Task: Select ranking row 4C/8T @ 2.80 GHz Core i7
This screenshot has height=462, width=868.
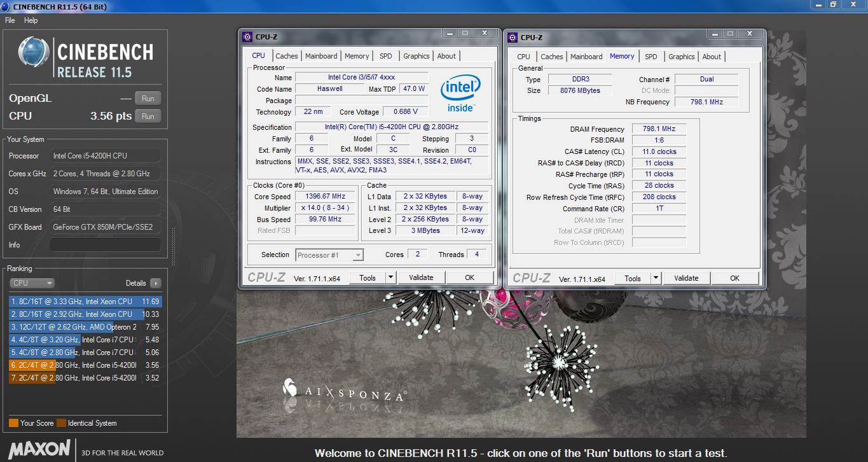Action: click(85, 353)
